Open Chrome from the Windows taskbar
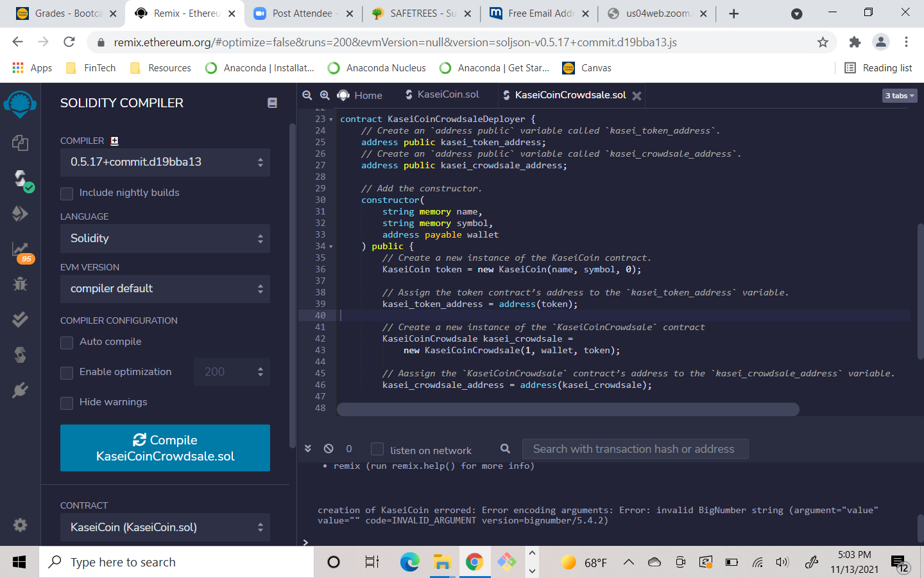Image resolution: width=924 pixels, height=578 pixels. (474, 563)
